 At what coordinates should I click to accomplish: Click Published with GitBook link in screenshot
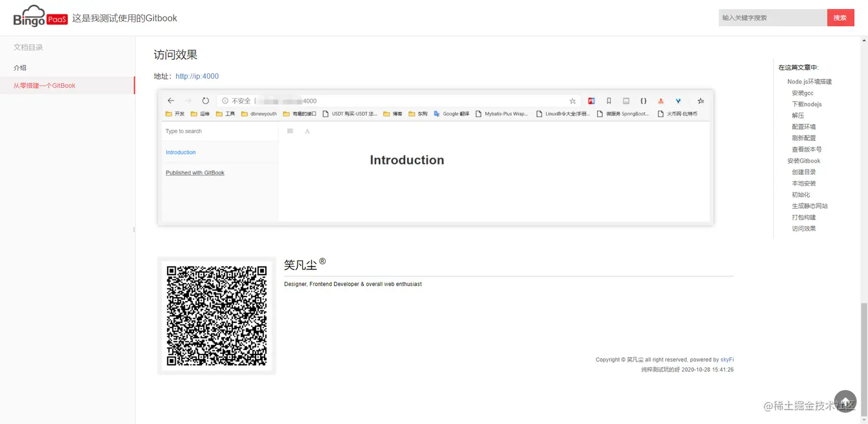pos(195,172)
